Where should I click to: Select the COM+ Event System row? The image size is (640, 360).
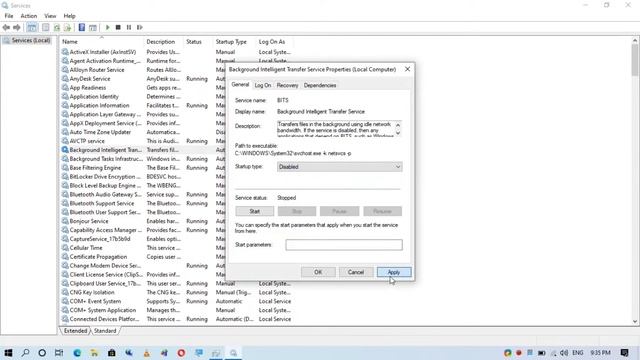[x=176, y=301]
